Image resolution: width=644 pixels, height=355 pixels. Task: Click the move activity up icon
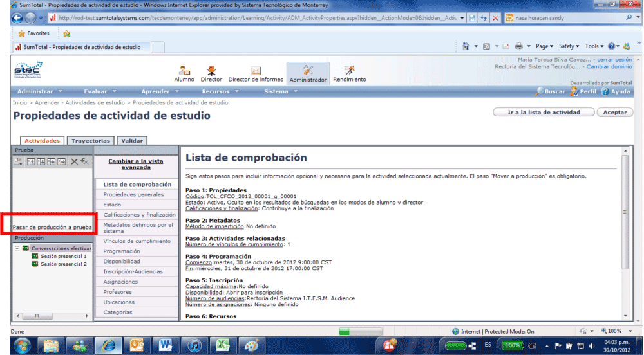(31, 161)
